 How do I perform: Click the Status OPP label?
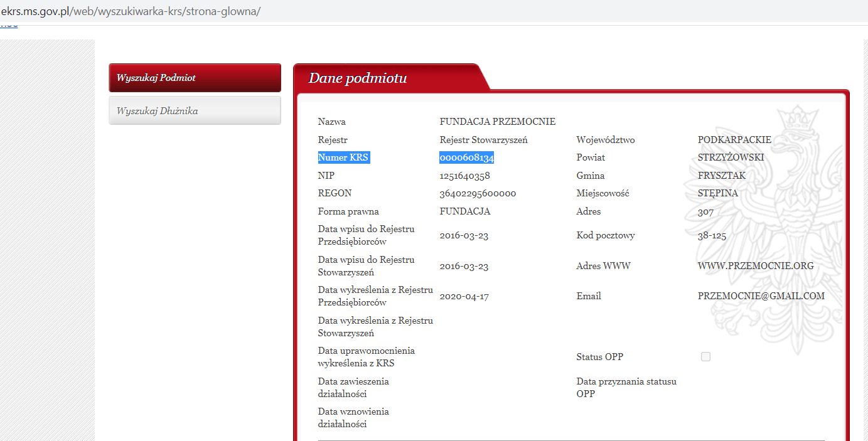(600, 357)
